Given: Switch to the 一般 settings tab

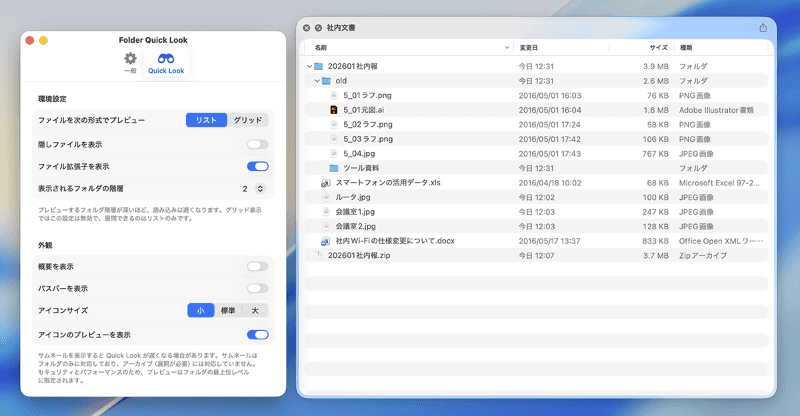Looking at the screenshot, I should (x=131, y=63).
